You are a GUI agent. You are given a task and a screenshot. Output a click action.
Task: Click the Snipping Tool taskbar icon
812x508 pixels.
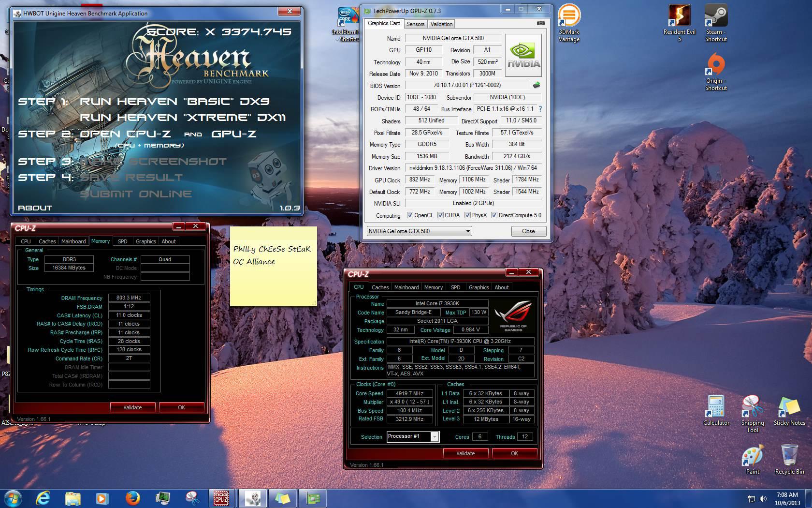192,498
